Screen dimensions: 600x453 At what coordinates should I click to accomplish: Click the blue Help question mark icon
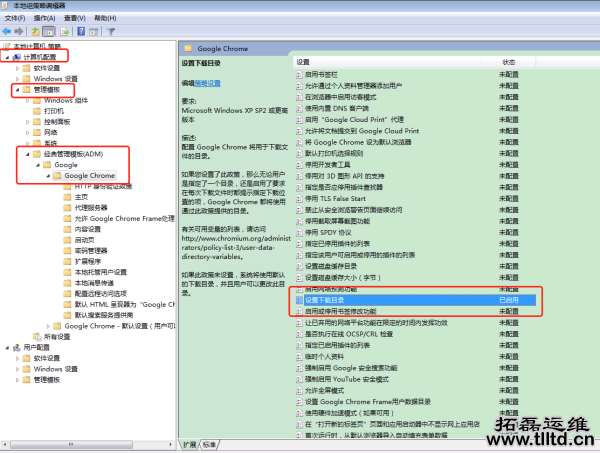click(81, 31)
